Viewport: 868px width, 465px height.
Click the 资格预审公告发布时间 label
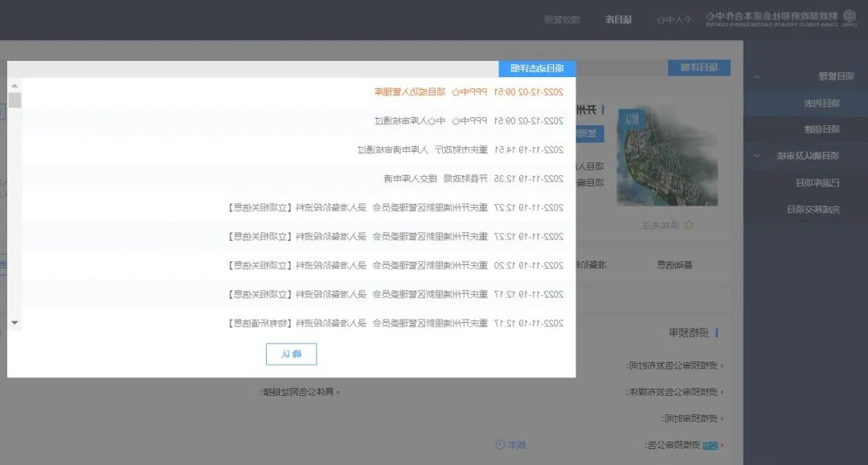point(671,365)
